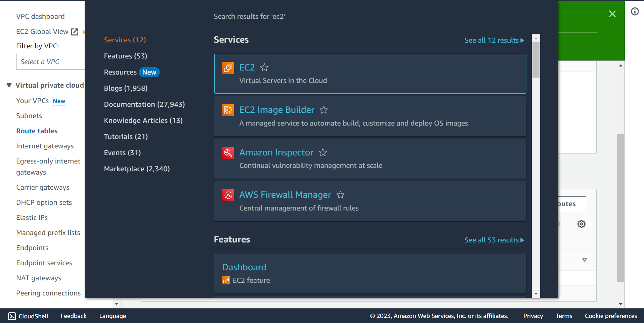
Task: Filter results by Features (53)
Action: 126,56
